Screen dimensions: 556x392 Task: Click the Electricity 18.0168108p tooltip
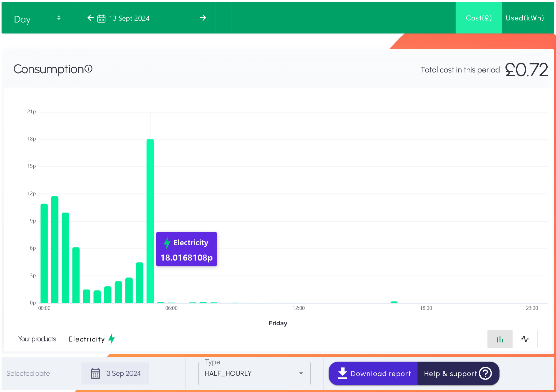point(187,249)
